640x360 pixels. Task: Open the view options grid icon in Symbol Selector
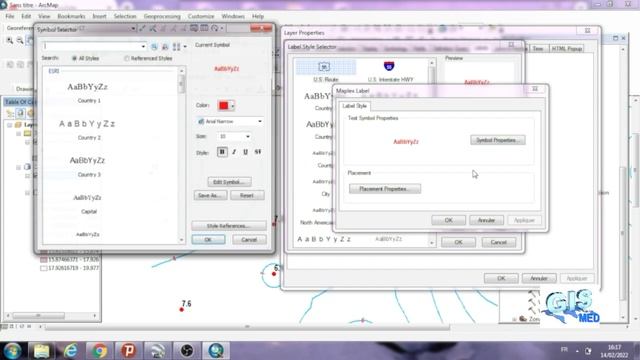(177, 47)
